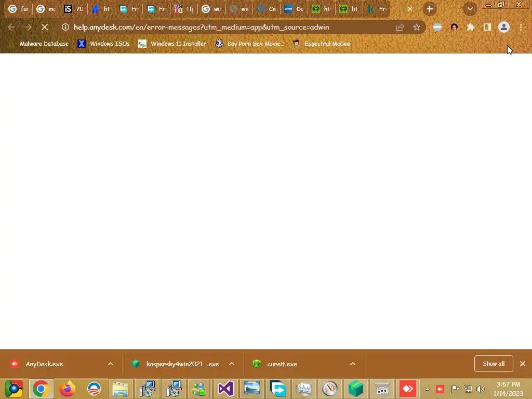Open Chrome's three-dot menu
This screenshot has width=532, height=399.
pos(521,27)
